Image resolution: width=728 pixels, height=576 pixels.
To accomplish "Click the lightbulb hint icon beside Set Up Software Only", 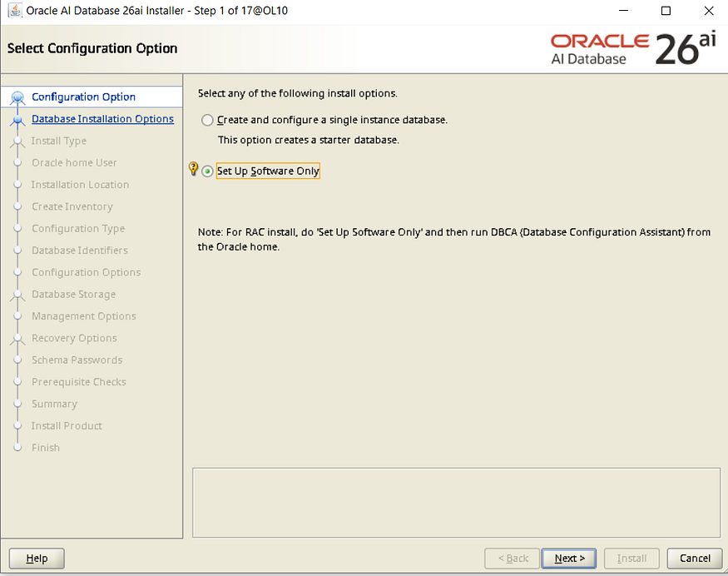I will pyautogui.click(x=194, y=169).
